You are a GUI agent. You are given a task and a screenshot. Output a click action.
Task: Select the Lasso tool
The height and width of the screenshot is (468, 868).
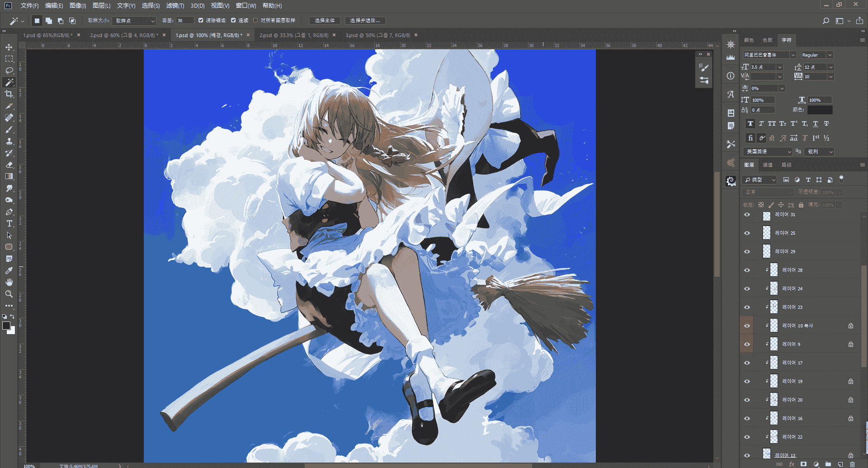pyautogui.click(x=9, y=71)
